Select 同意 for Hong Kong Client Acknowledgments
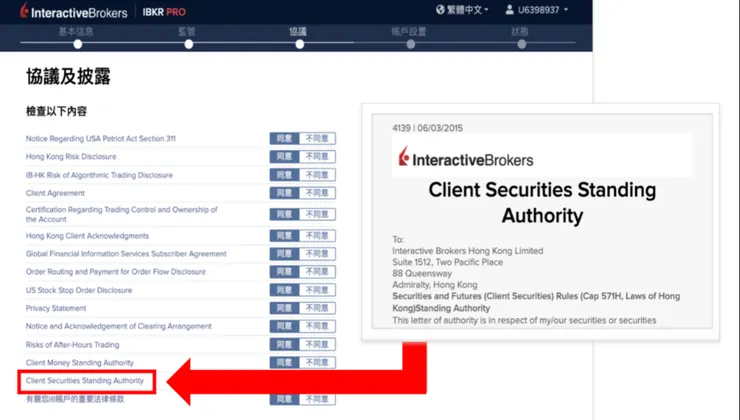Screen dimensions: 740x420 tap(285, 236)
